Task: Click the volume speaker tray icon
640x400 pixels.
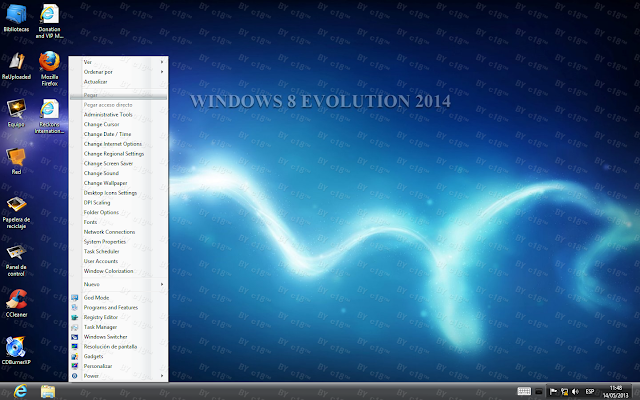Action: [x=576, y=392]
